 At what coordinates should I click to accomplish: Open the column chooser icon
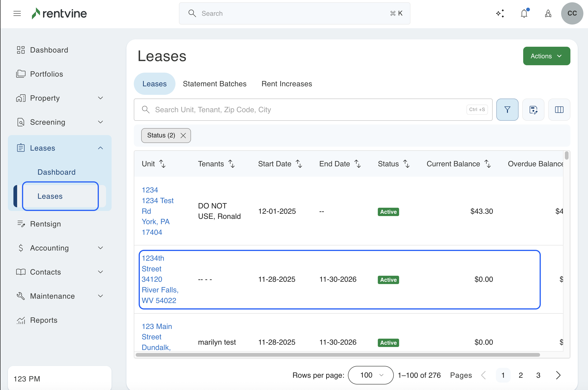(559, 110)
